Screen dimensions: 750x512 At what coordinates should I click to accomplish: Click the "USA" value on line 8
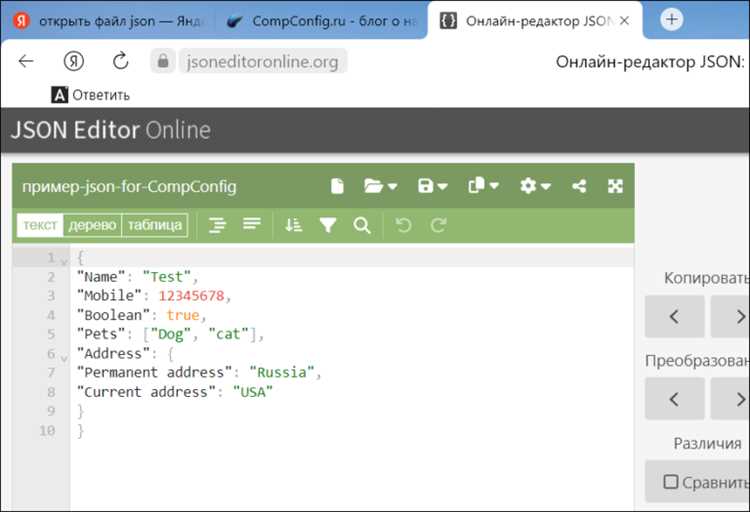(x=253, y=392)
